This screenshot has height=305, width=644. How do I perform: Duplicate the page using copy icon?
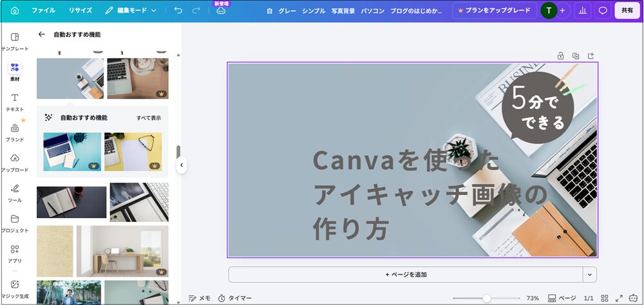click(x=576, y=56)
